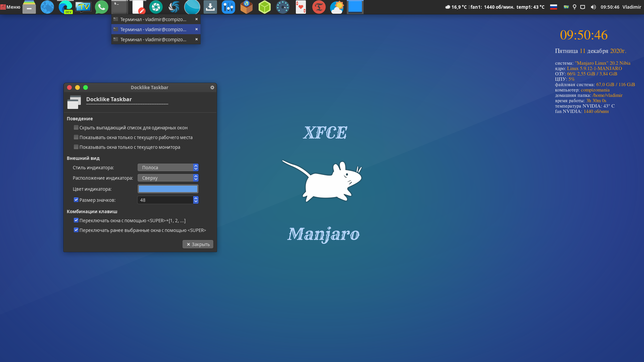Open the solitaire cards game icon
Screen dimensions: 644x362
301,7
